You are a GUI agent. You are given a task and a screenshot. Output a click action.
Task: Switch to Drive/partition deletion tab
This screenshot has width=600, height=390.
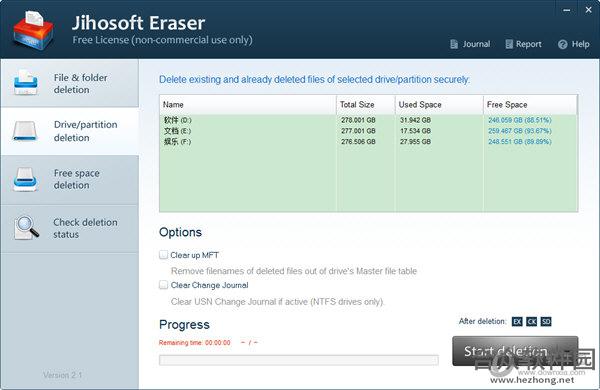pos(70,131)
